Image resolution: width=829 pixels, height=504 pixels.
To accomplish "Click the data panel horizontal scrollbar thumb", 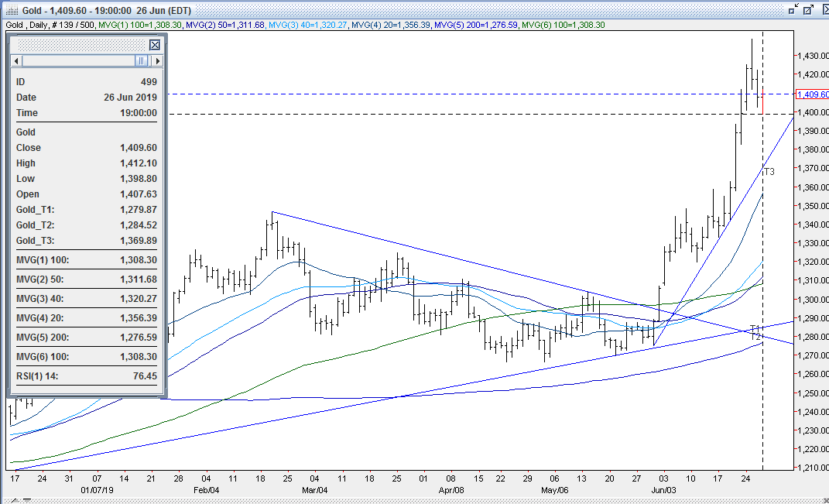I will click(141, 61).
